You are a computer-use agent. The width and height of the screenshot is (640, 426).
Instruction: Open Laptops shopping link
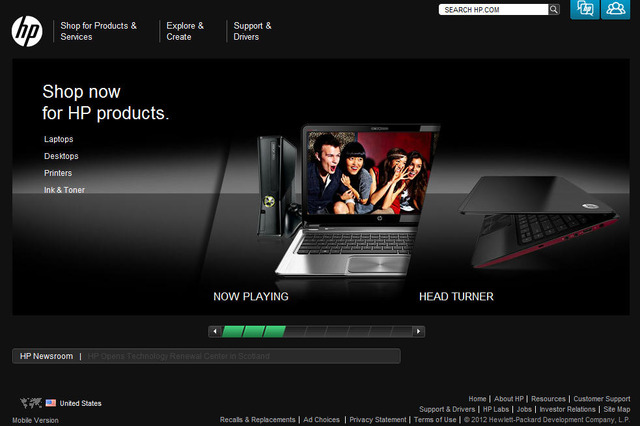58,139
